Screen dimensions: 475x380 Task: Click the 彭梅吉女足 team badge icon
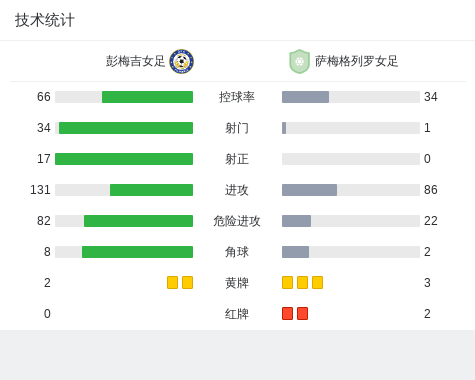181,61
